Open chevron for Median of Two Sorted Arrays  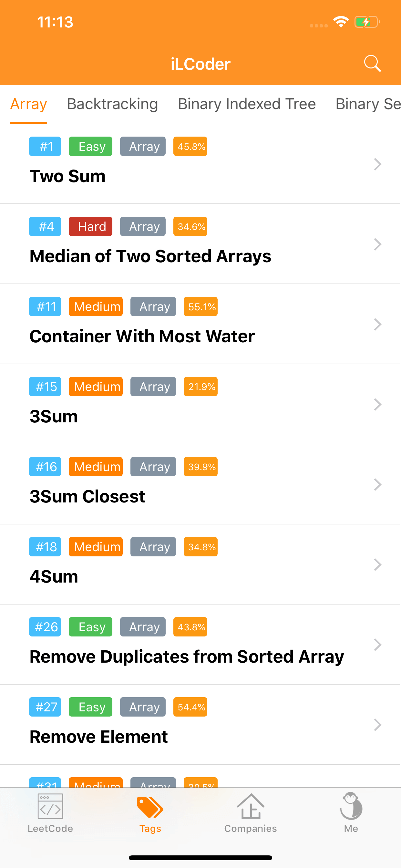tap(377, 244)
